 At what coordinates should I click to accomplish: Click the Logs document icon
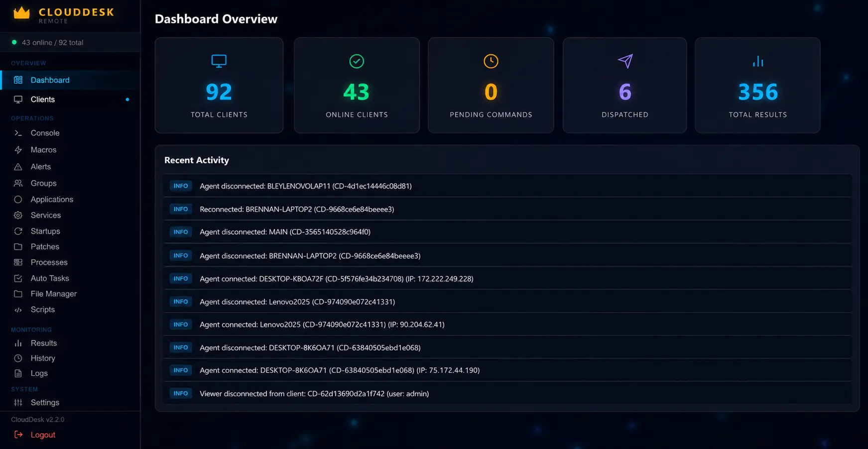(18, 373)
